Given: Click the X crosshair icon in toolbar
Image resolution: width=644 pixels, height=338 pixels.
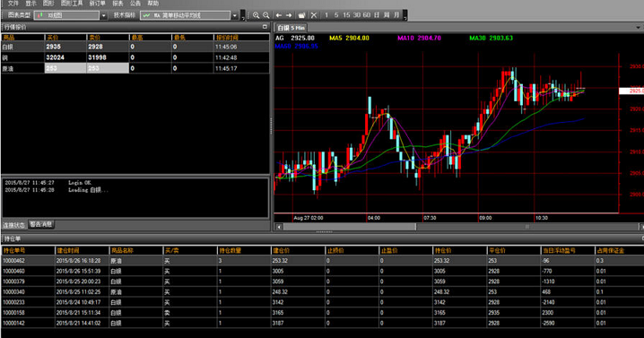Looking at the screenshot, I should 314,15.
